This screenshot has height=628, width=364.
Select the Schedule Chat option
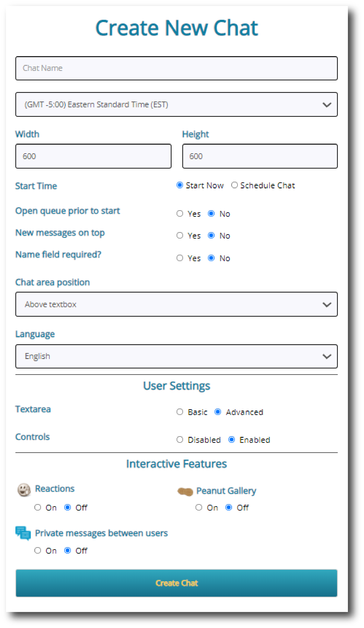tap(234, 185)
